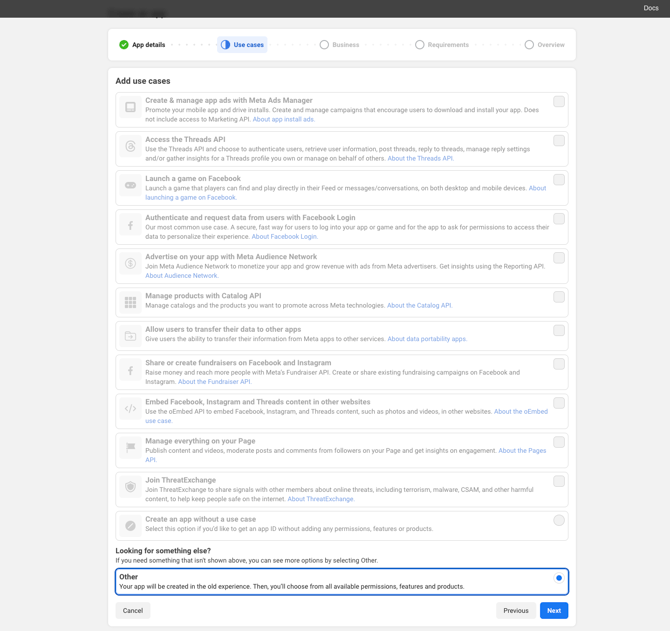Image resolution: width=670 pixels, height=631 pixels.
Task: Check the Embed content in other websites checkbox
Action: click(x=558, y=403)
